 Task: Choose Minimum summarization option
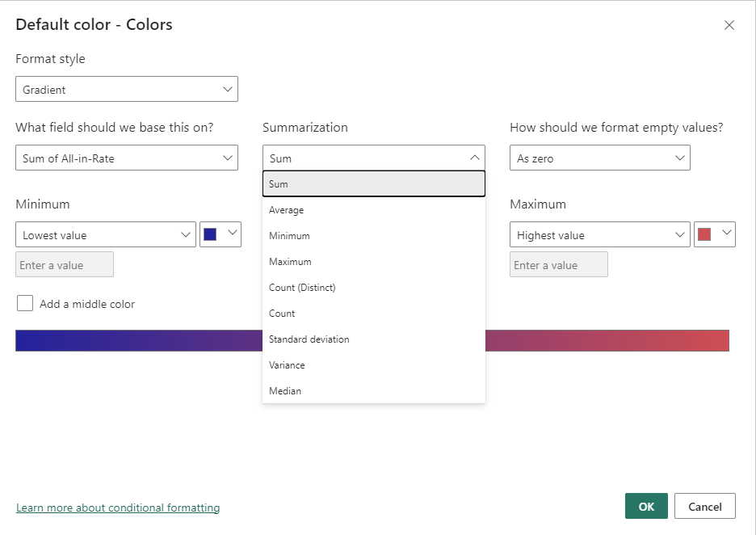click(374, 236)
